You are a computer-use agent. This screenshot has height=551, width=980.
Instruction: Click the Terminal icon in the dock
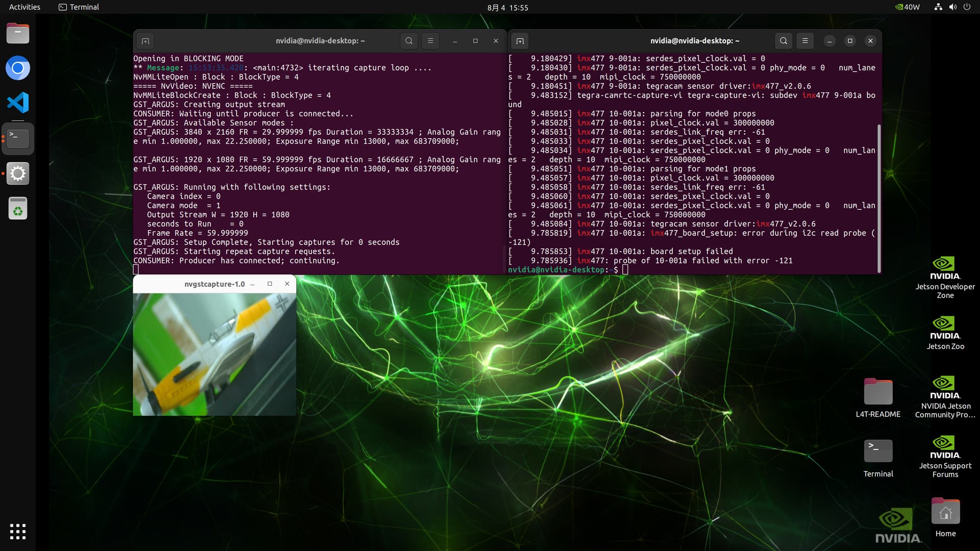pyautogui.click(x=18, y=138)
